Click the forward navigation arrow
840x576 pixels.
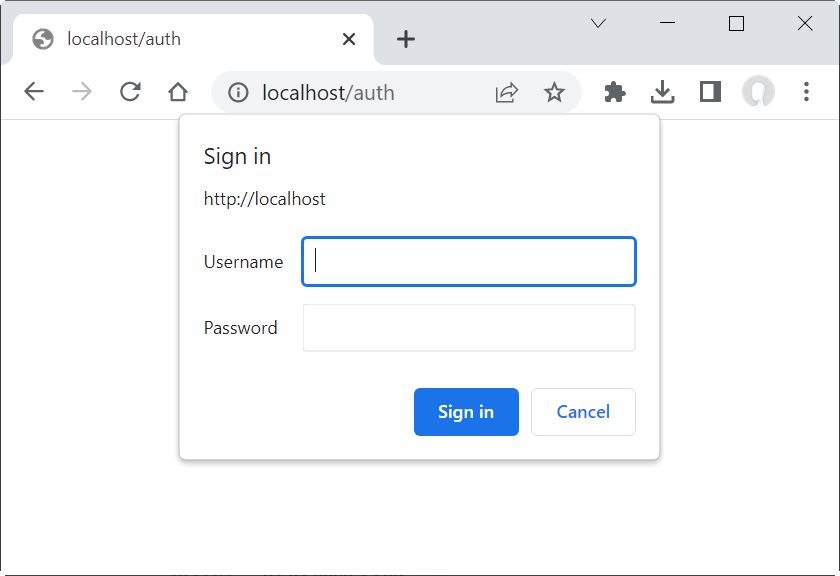(x=82, y=91)
